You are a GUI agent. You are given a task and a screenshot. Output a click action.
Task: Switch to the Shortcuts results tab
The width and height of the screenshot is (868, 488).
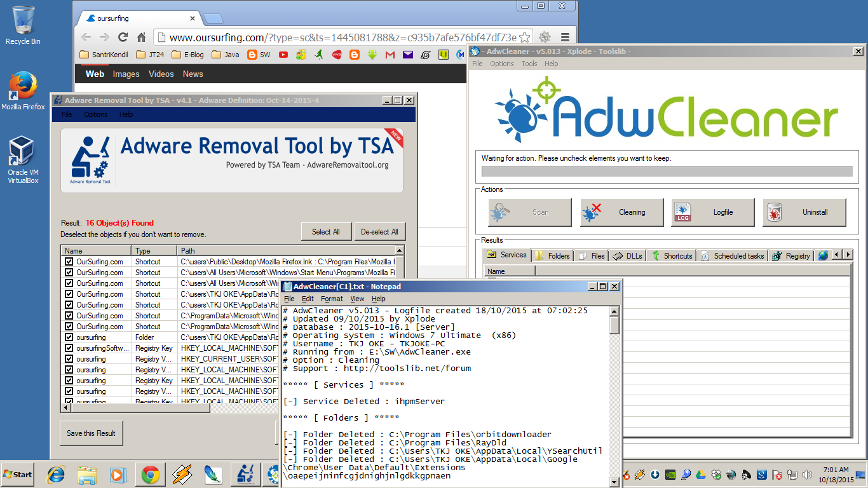pos(672,255)
